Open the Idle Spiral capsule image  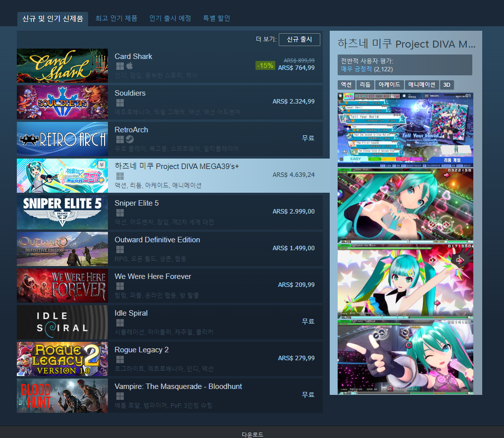click(x=62, y=322)
